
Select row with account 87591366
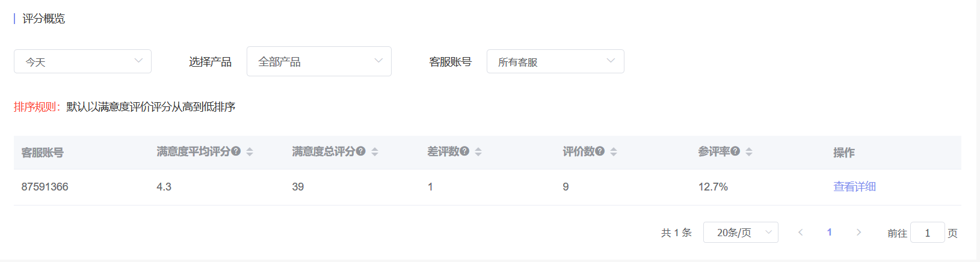487,187
